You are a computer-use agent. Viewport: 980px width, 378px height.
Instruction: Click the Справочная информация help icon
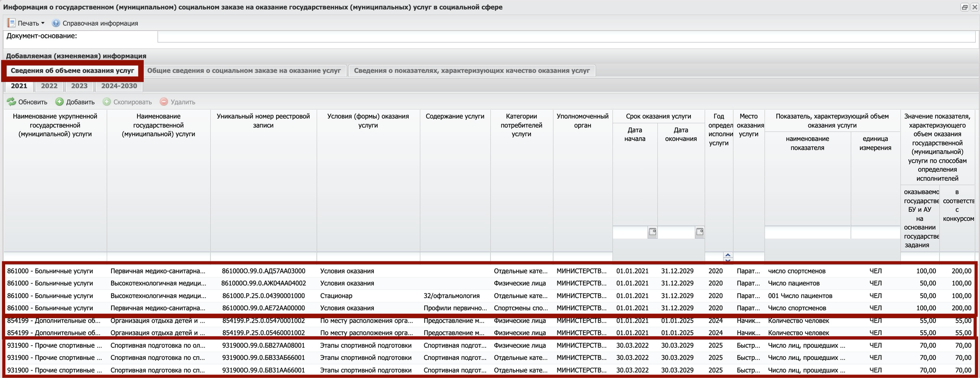point(56,23)
